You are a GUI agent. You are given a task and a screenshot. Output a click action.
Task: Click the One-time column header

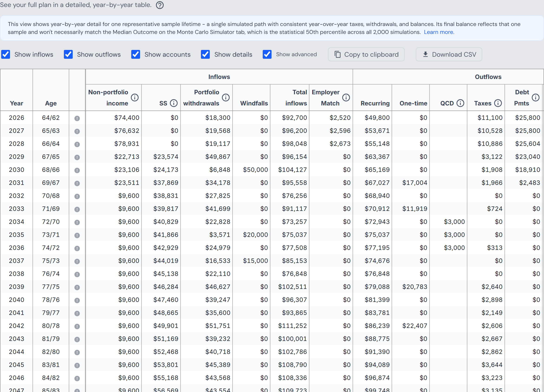click(413, 103)
